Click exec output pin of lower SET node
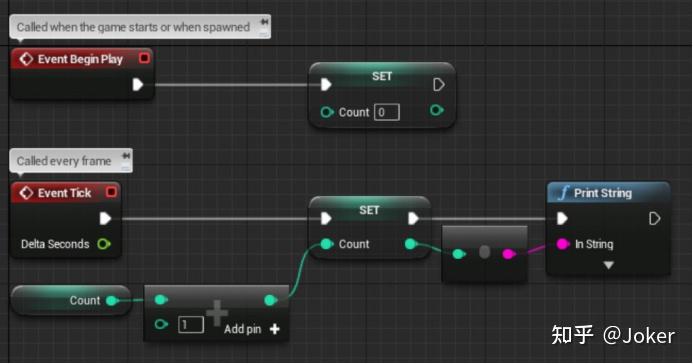The width and height of the screenshot is (693, 364). point(413,219)
